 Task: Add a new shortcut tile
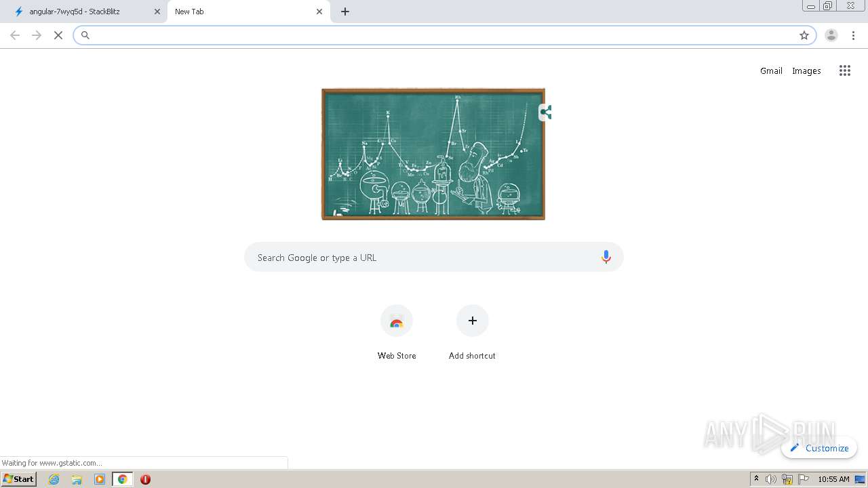(x=472, y=332)
